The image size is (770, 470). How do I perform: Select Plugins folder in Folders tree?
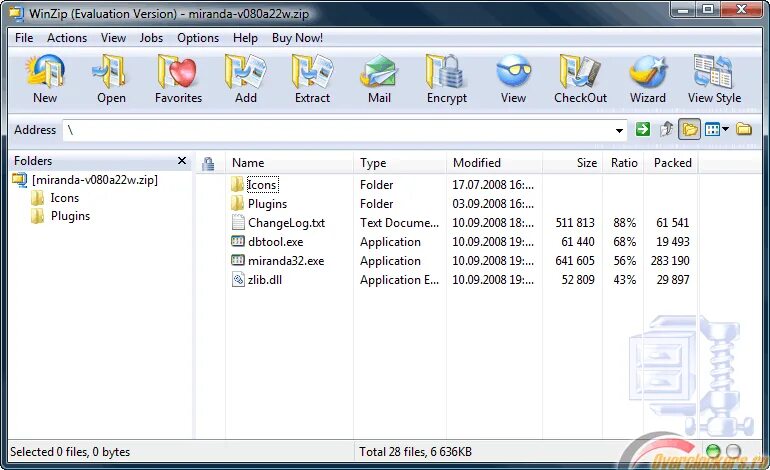pyautogui.click(x=70, y=216)
